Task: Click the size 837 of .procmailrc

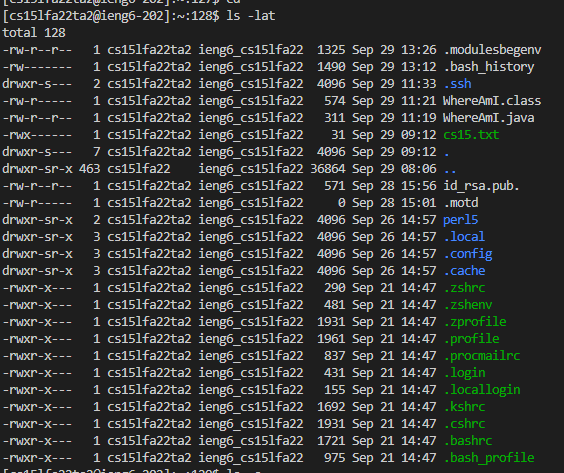Action: point(335,356)
